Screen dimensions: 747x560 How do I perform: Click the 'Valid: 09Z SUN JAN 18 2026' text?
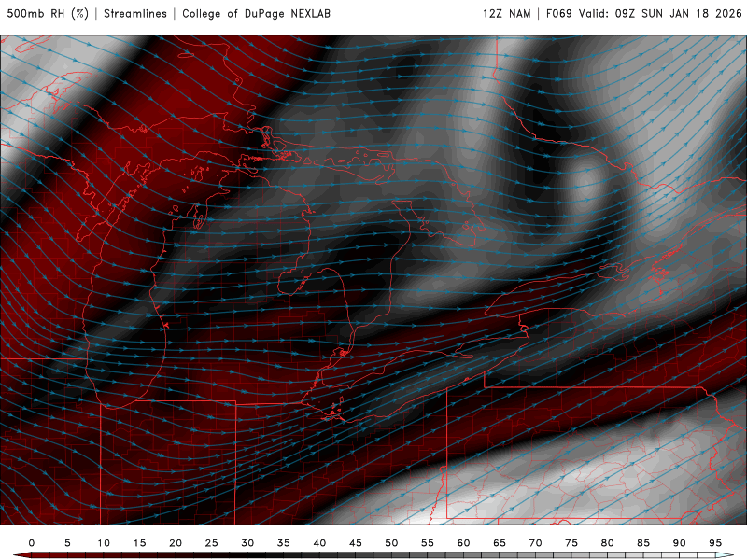pyautogui.click(x=660, y=14)
